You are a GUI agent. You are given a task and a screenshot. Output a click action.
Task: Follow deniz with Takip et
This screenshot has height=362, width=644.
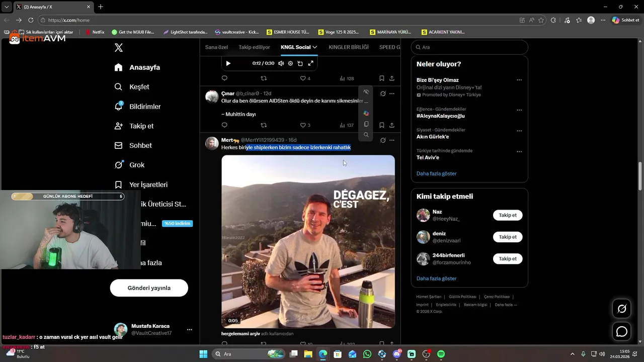pos(508,237)
